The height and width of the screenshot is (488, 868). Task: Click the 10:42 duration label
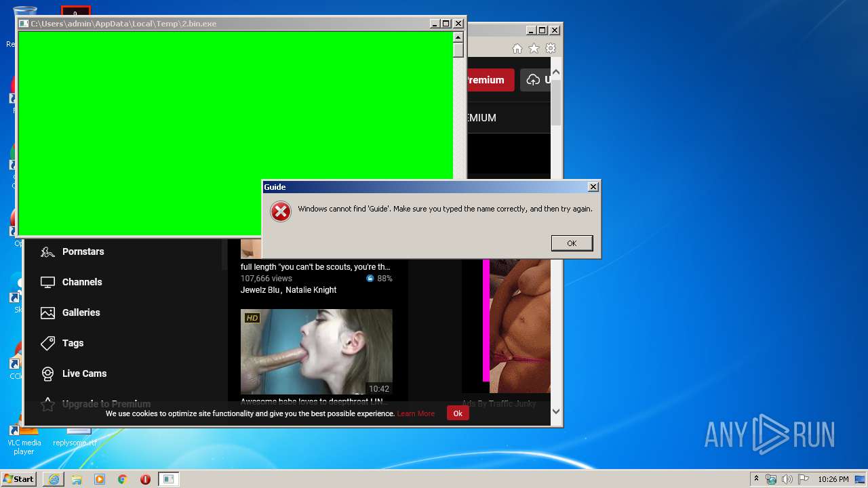coord(378,389)
